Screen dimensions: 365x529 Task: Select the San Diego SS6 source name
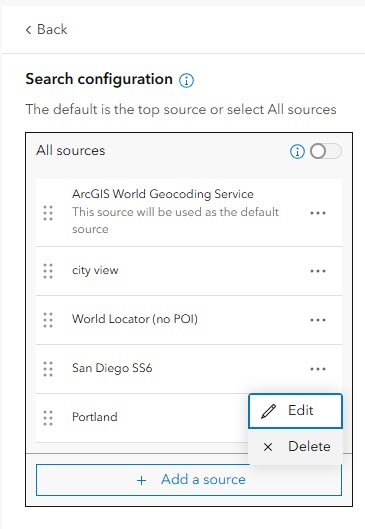(112, 368)
